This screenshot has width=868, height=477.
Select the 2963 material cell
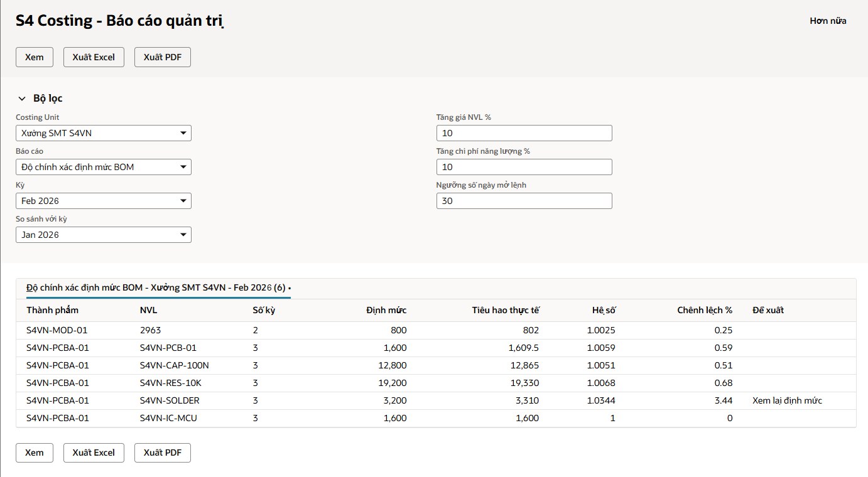click(x=150, y=330)
